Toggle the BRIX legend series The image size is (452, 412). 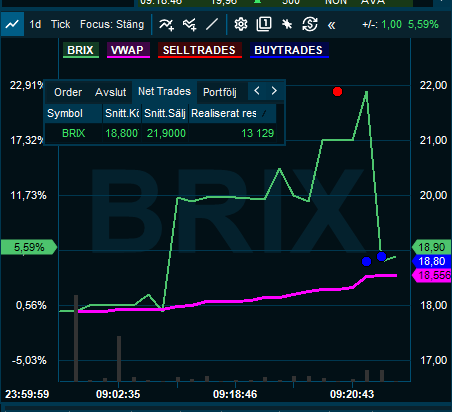pyautogui.click(x=81, y=50)
